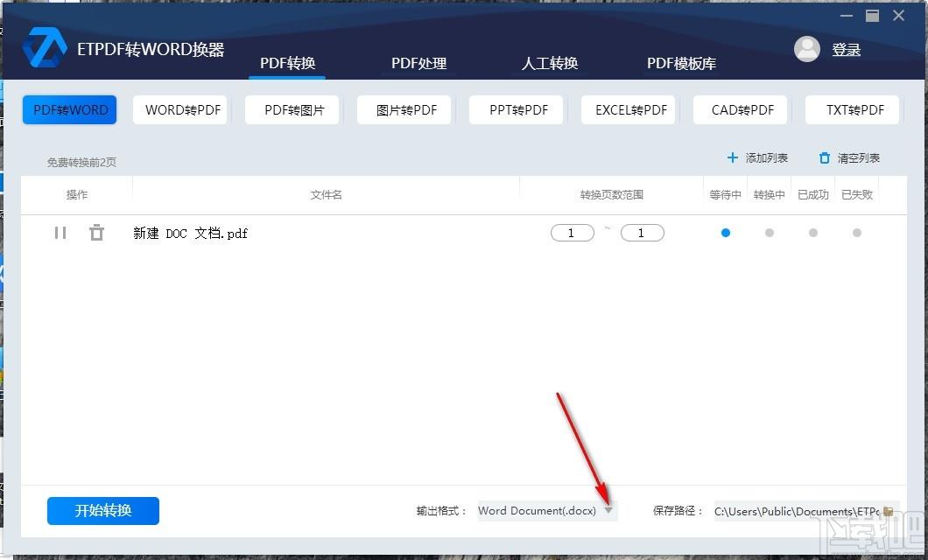Select Word Document(.docx) output format box
This screenshot has height=560, width=928.
[547, 510]
